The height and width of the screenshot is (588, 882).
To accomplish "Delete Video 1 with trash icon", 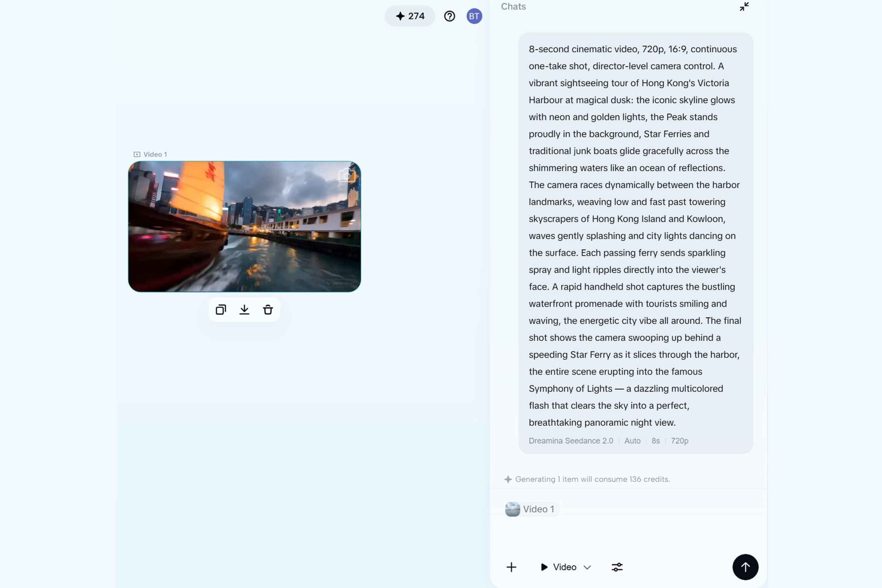I will (268, 310).
